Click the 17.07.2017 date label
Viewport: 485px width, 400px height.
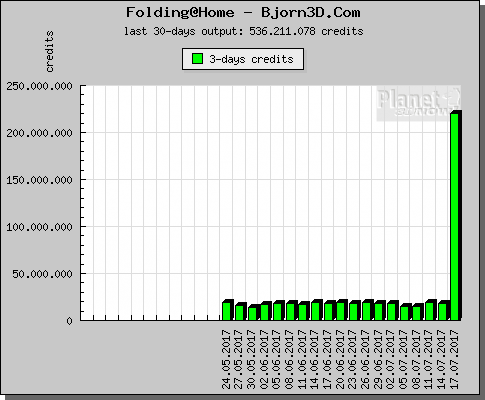tap(454, 359)
